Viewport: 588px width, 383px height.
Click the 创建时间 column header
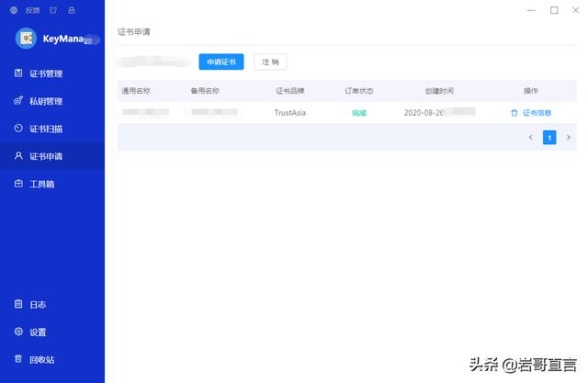439,91
